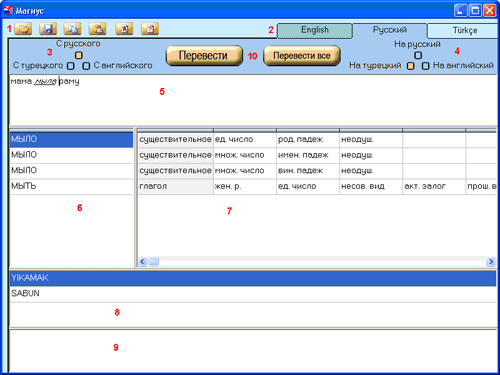The image size is (500, 375).
Task: Select the 'С английского' source option
Action: pyautogui.click(x=86, y=66)
